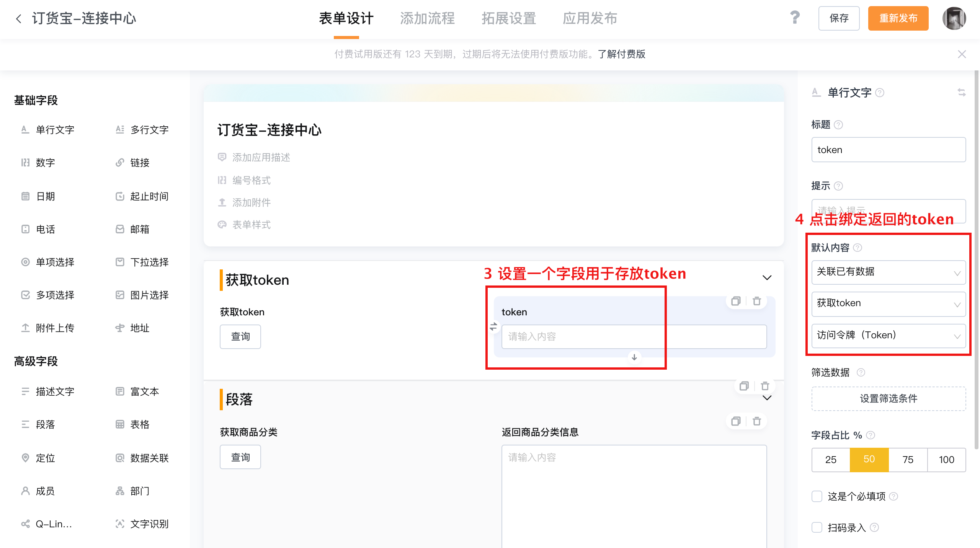
Task: Click the token field content input
Action: (x=634, y=337)
